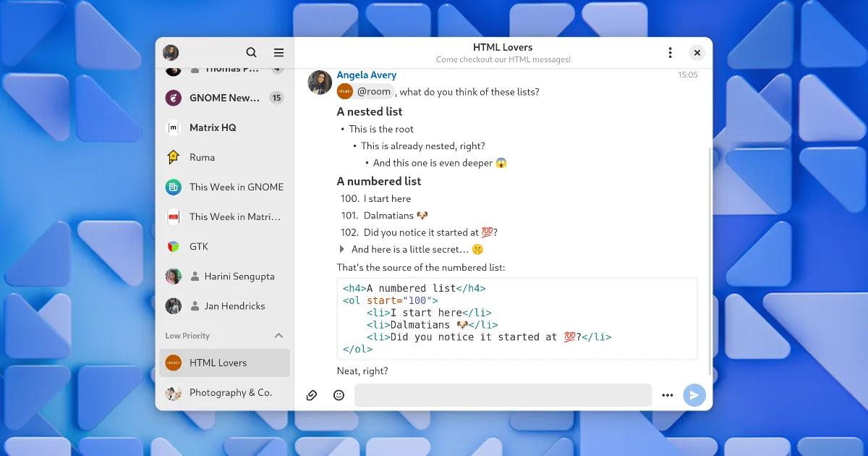This screenshot has height=456, width=868.
Task: Select the GNOME News room
Action: [224, 98]
